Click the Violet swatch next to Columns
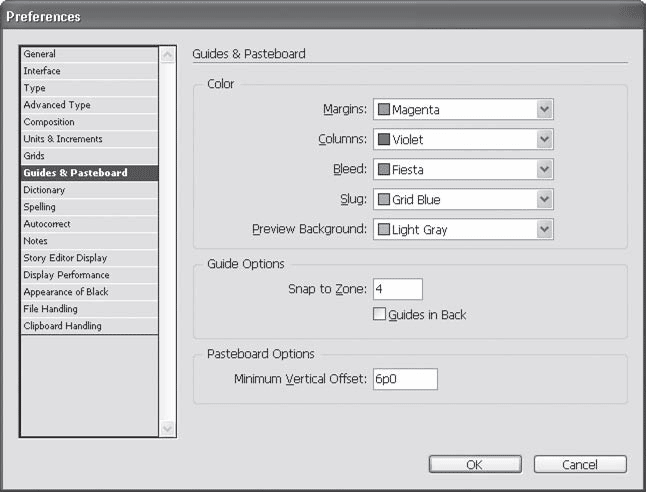This screenshot has height=492, width=646. [383, 140]
